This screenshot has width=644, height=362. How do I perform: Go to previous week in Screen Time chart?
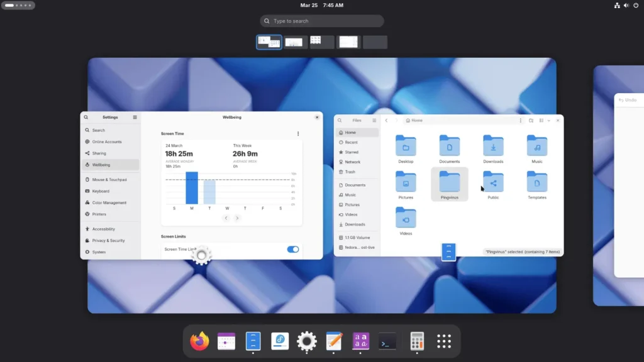click(226, 218)
